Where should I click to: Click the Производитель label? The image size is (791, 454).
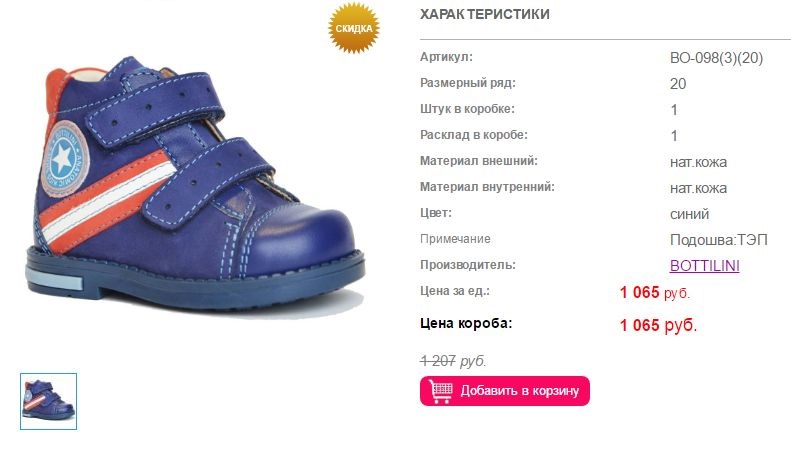pyautogui.click(x=468, y=265)
